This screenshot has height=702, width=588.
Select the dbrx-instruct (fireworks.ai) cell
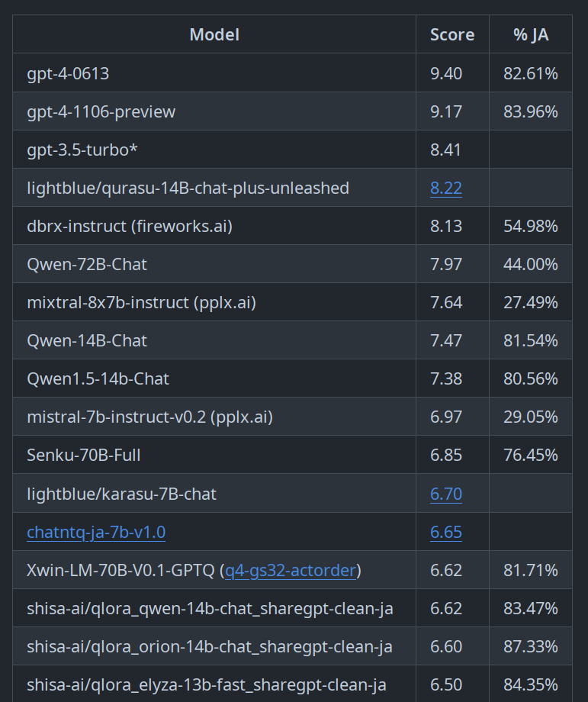[x=130, y=226]
